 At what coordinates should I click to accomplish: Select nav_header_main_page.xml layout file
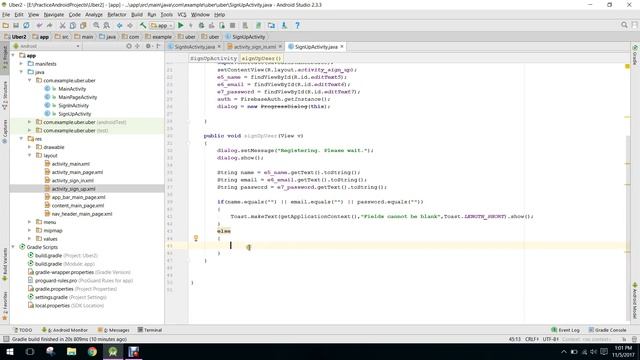point(82,214)
